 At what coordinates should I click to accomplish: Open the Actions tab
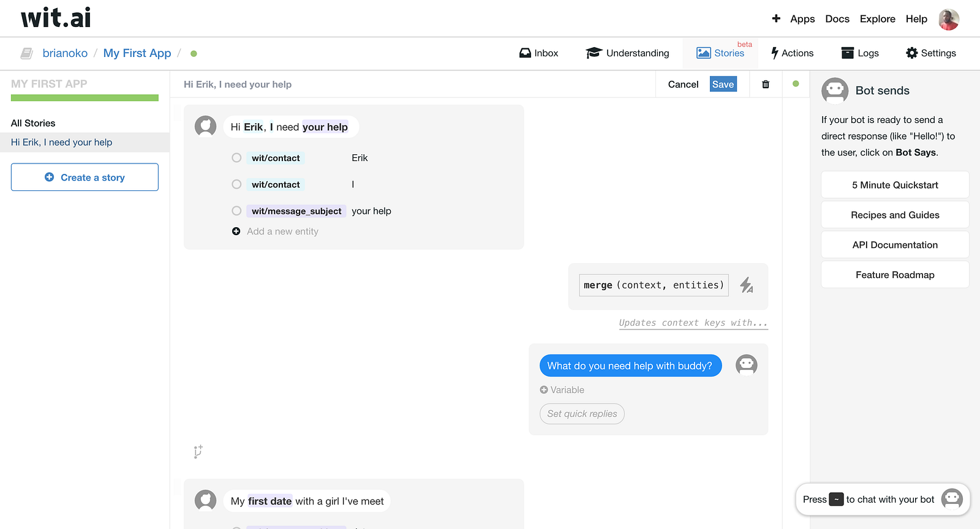coord(793,53)
